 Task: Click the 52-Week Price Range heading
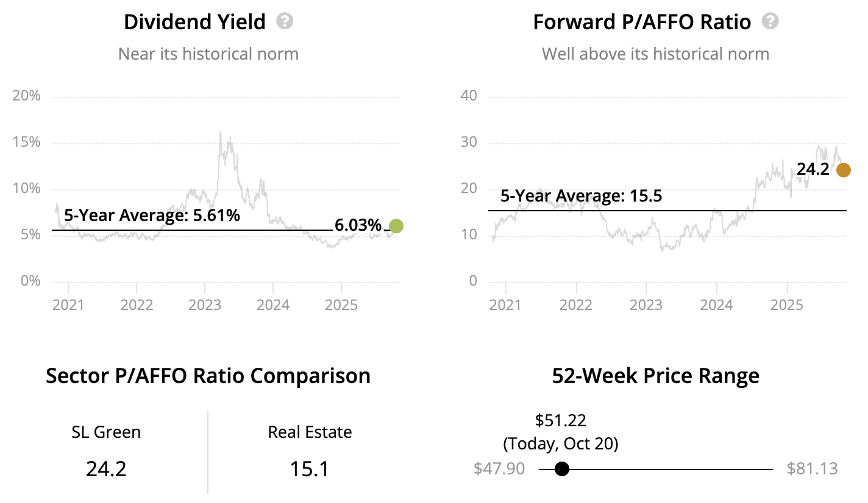(x=655, y=376)
